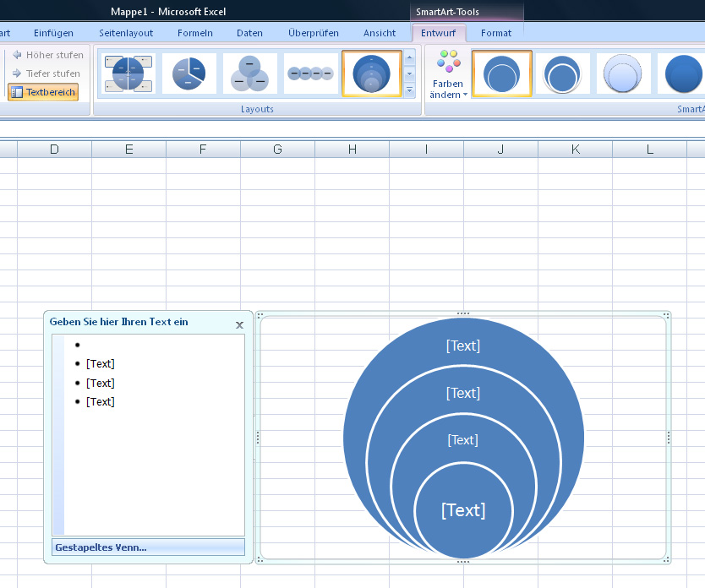Apply the white outline SmartArt style
The width and height of the screenshot is (705, 588).
pos(564,74)
